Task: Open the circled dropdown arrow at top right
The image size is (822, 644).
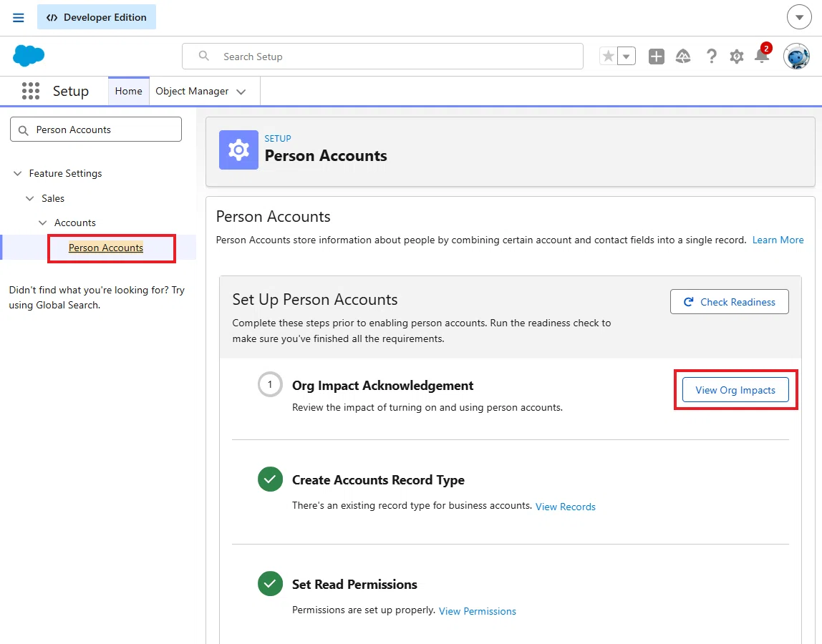Action: pos(799,17)
